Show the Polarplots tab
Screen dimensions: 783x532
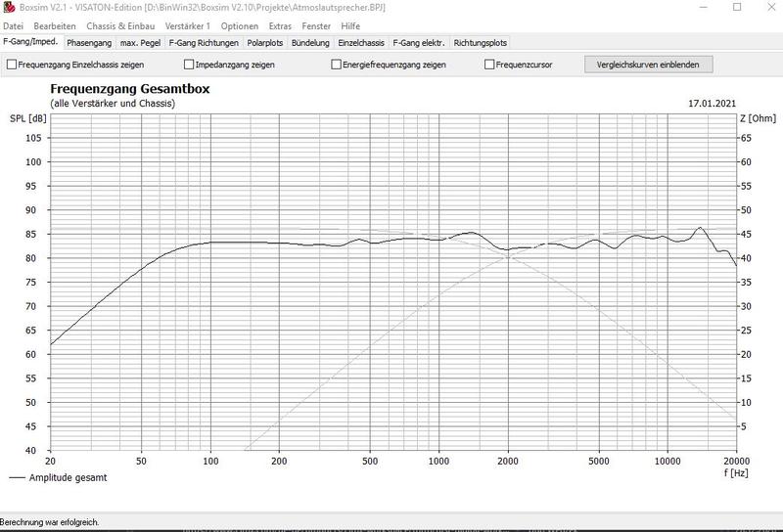pos(266,43)
